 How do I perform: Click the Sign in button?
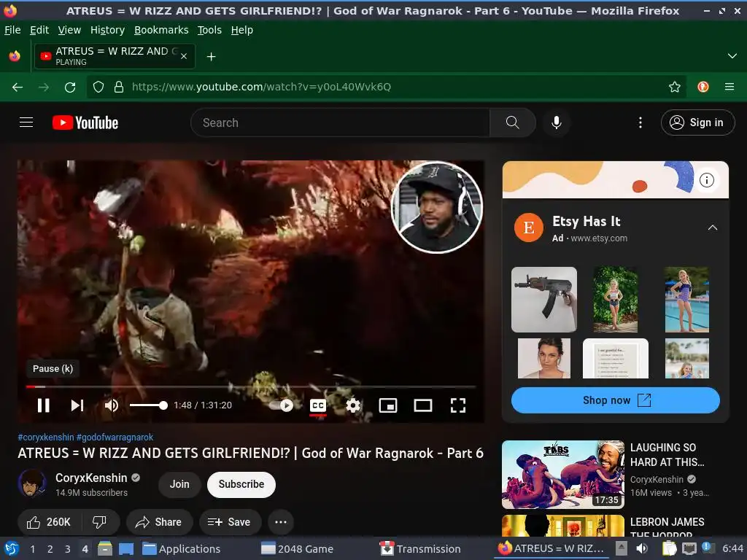697,122
